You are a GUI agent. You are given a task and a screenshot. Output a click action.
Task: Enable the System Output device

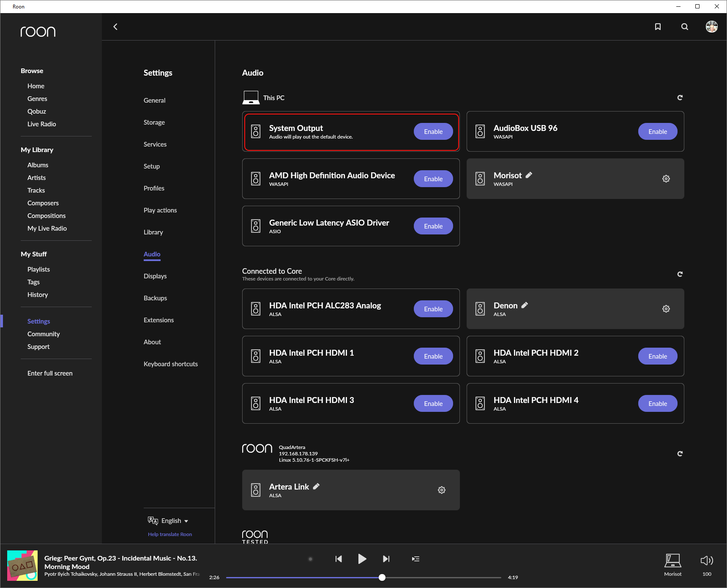(x=433, y=131)
